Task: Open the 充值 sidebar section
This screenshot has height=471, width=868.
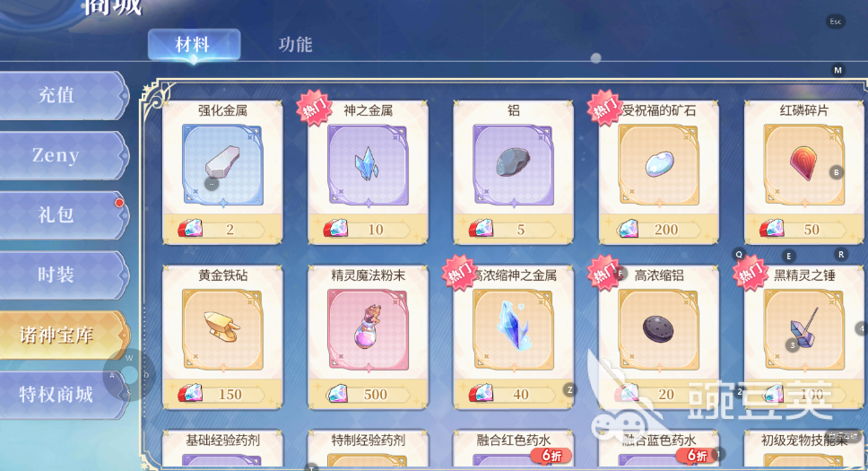Action: coord(62,95)
